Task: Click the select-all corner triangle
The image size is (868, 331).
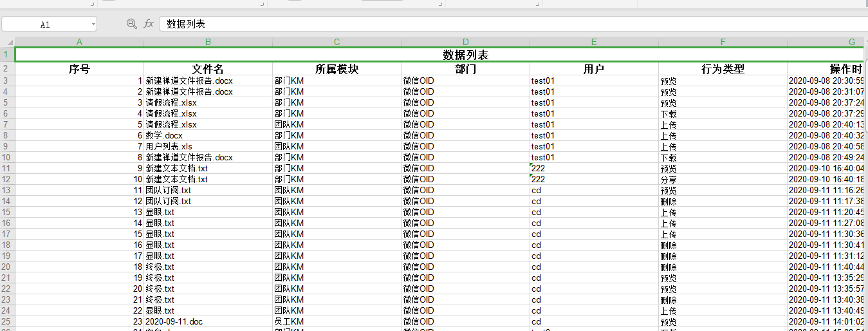Action: click(7, 42)
